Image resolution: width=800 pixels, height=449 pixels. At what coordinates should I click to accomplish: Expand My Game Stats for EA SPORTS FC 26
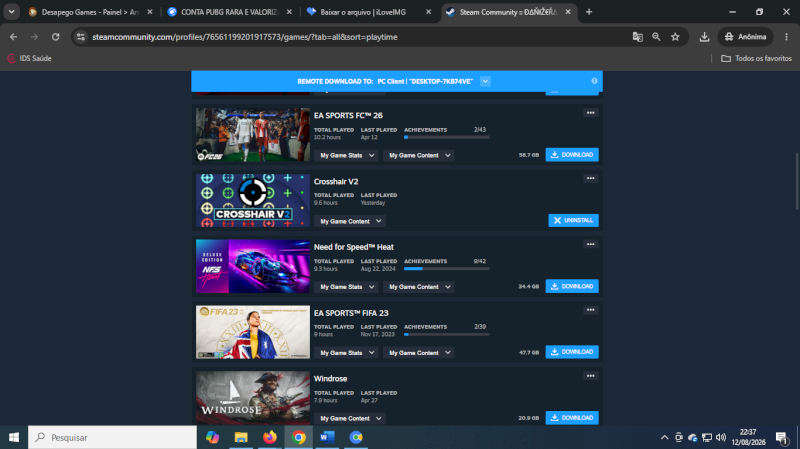pyautogui.click(x=346, y=155)
